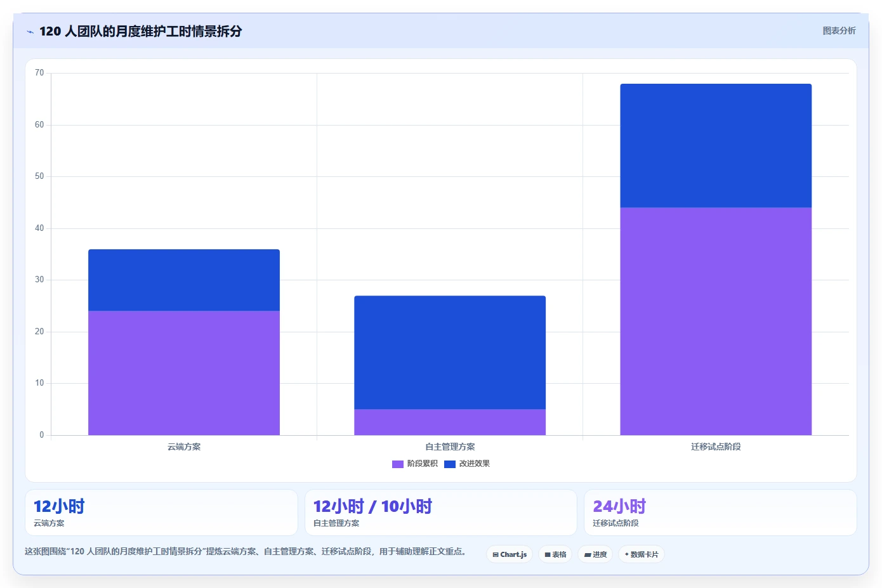Click the y-axis value 10
Screen dimensions: 882x588
click(x=39, y=383)
